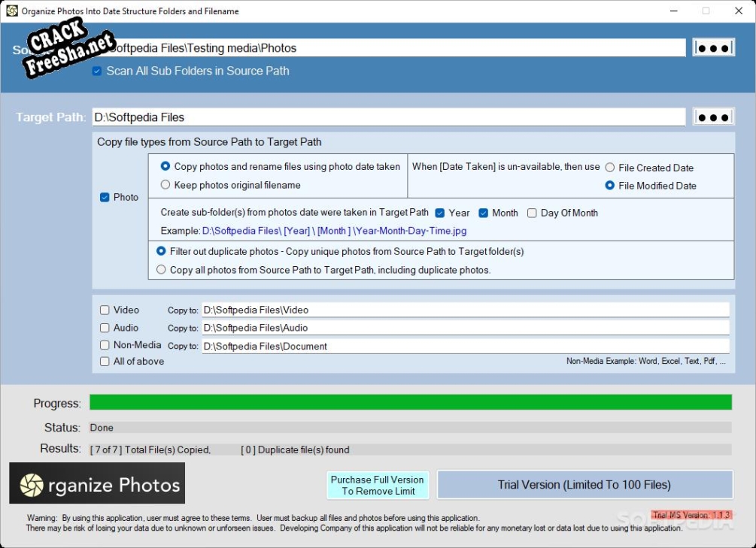Viewport: 756px width, 548px height.
Task: Check the Non-Media checkbox
Action: [x=105, y=345]
